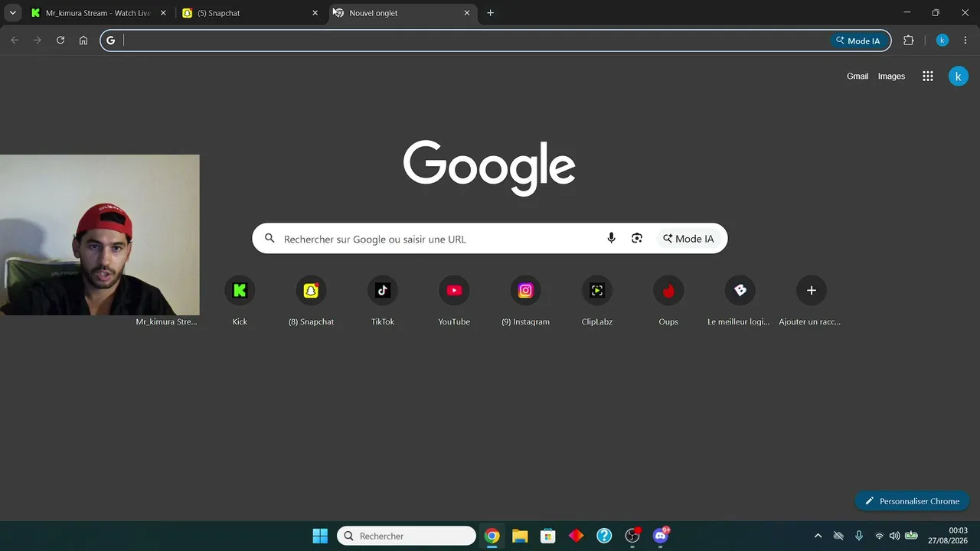Go to the Chrome home page icon
Screen dimensions: 980x551
point(83,41)
